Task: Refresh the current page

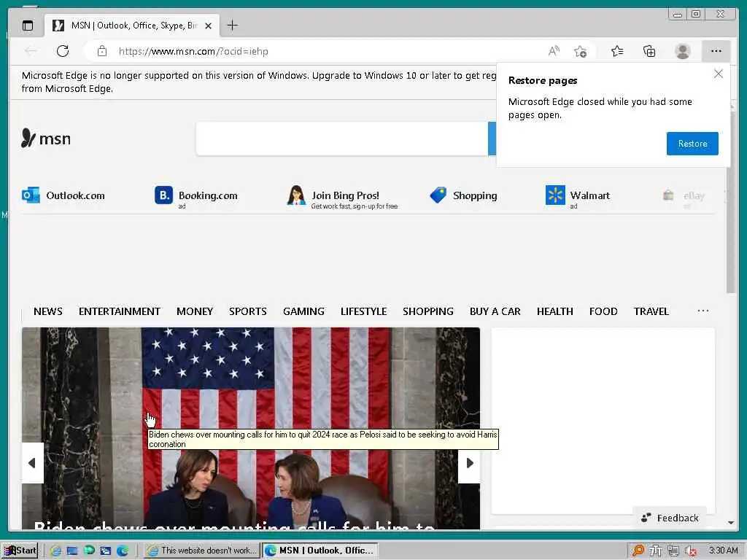Action: (63, 51)
